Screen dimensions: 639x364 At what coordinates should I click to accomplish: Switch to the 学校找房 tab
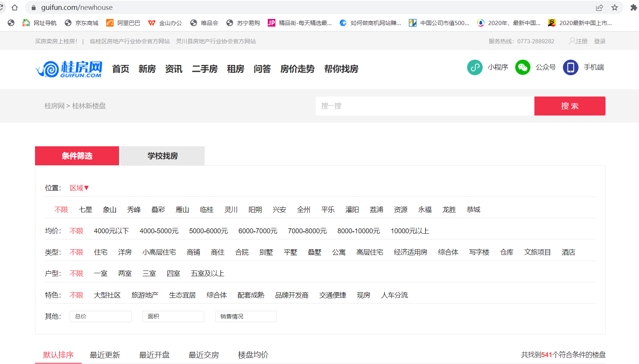tap(162, 156)
